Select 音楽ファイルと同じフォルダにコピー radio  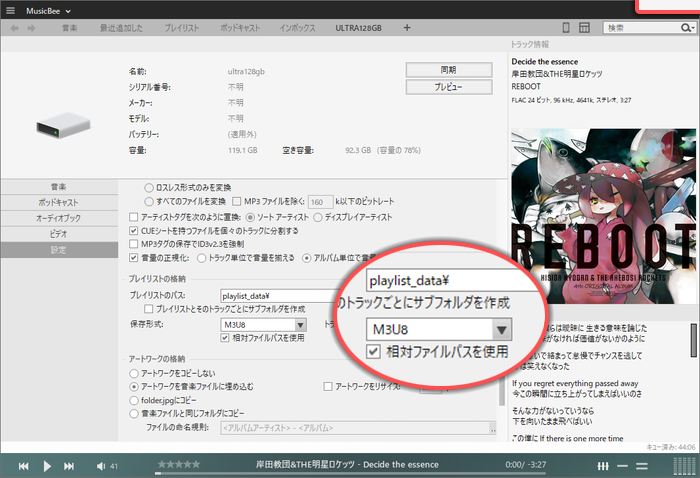[134, 414]
